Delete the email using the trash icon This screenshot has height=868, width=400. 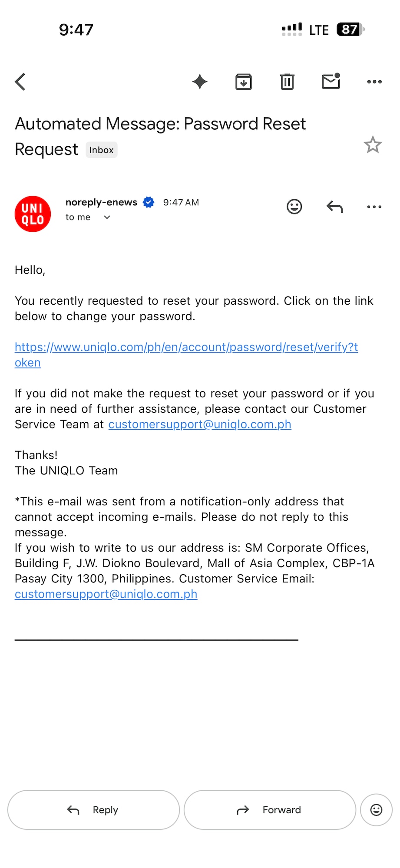tap(287, 82)
